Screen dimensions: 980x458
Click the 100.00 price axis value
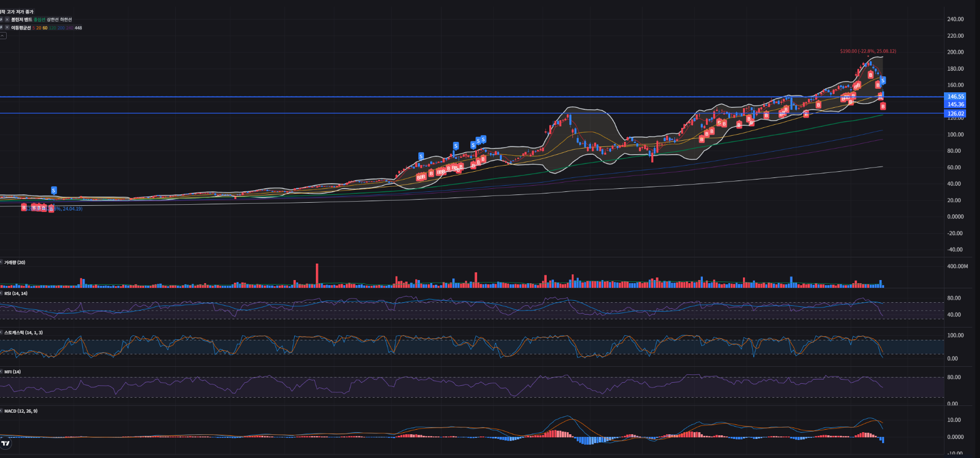click(955, 135)
